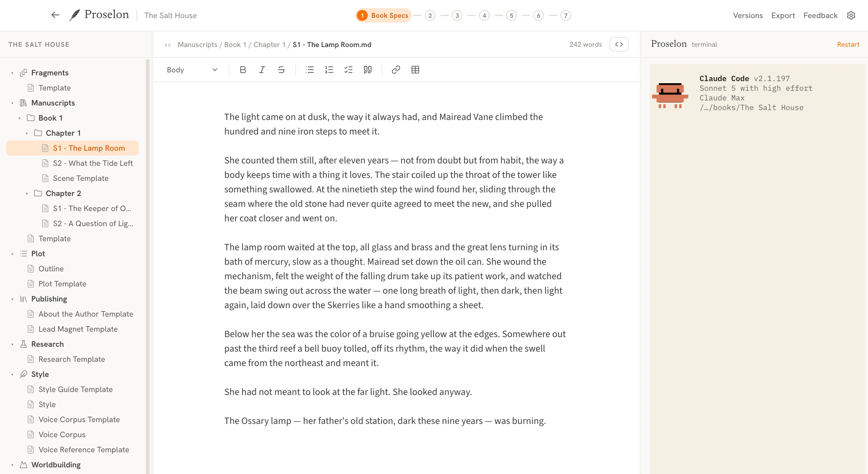Screen dimensions: 868x474
Task: Go to workflow step 6
Action: 539,15
